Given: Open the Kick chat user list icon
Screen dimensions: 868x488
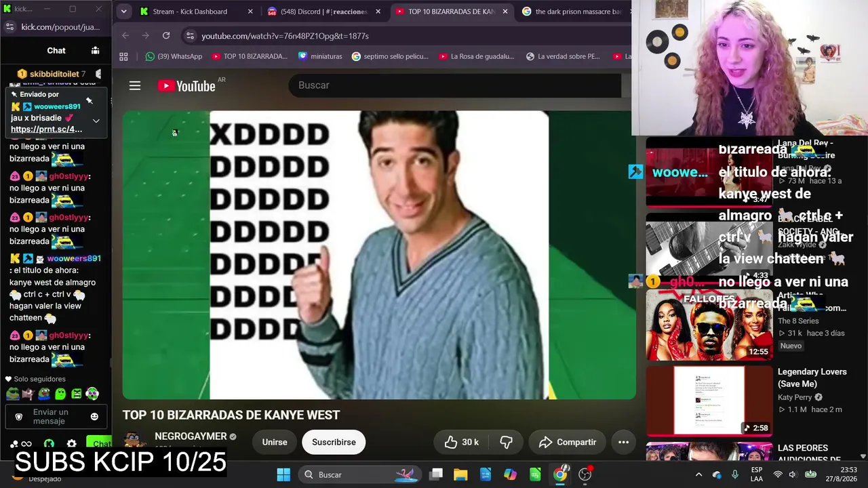Looking at the screenshot, I should [95, 50].
